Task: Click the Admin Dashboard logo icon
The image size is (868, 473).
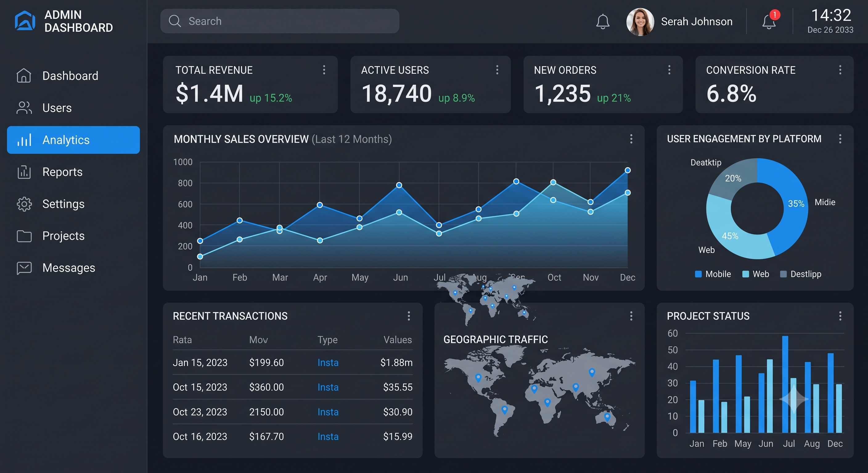Action: [25, 21]
